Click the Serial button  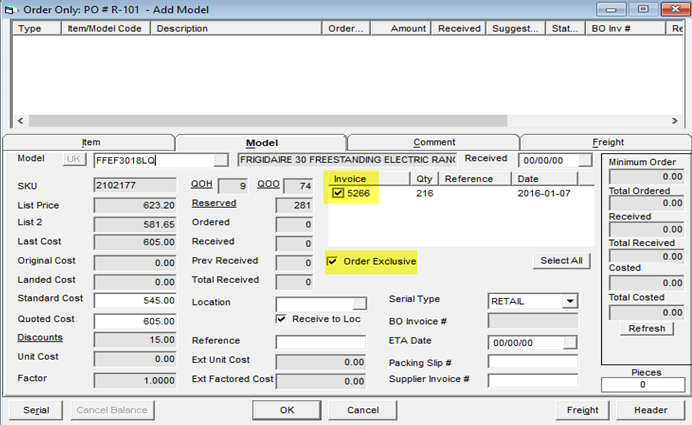coord(36,410)
